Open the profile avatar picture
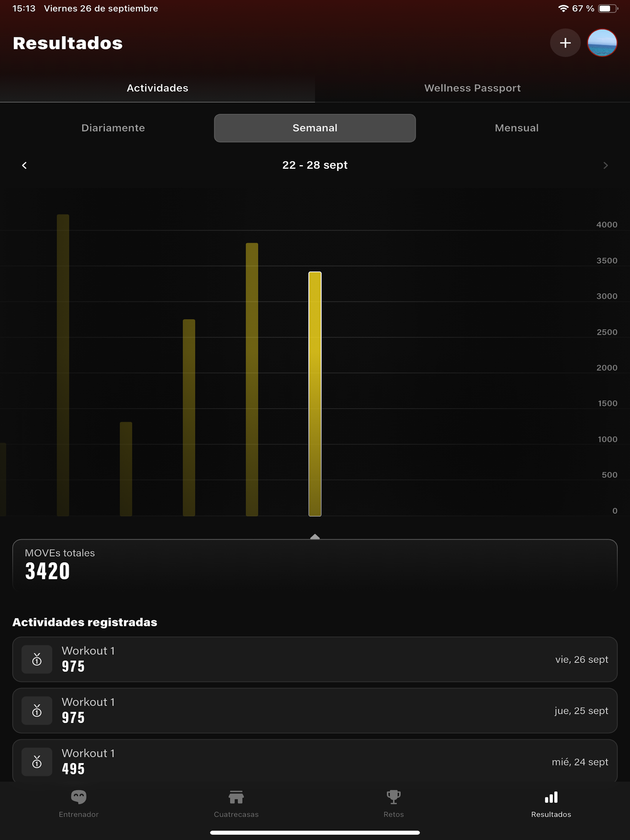 pyautogui.click(x=602, y=42)
